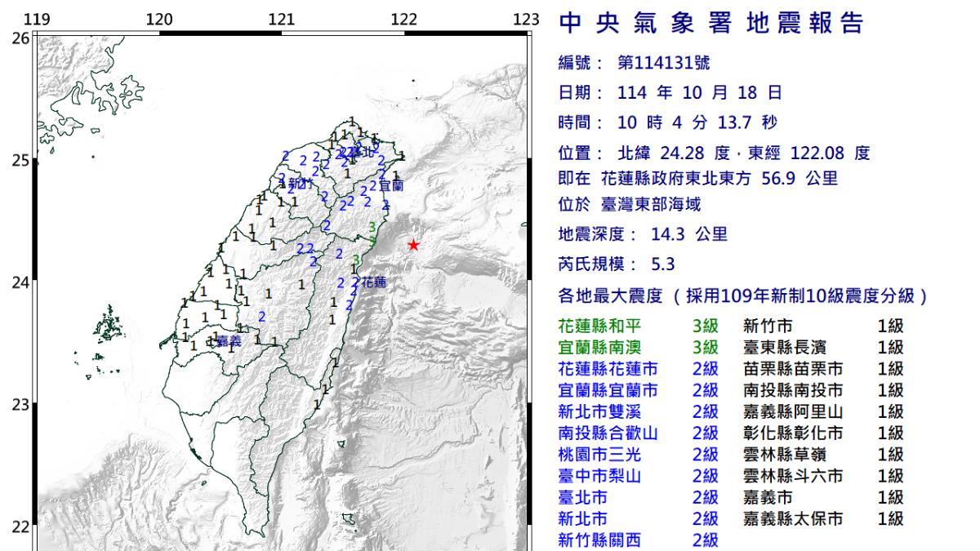Click the 花蓮 city label on map
Viewport: 980px width, 551px height.
[373, 282]
